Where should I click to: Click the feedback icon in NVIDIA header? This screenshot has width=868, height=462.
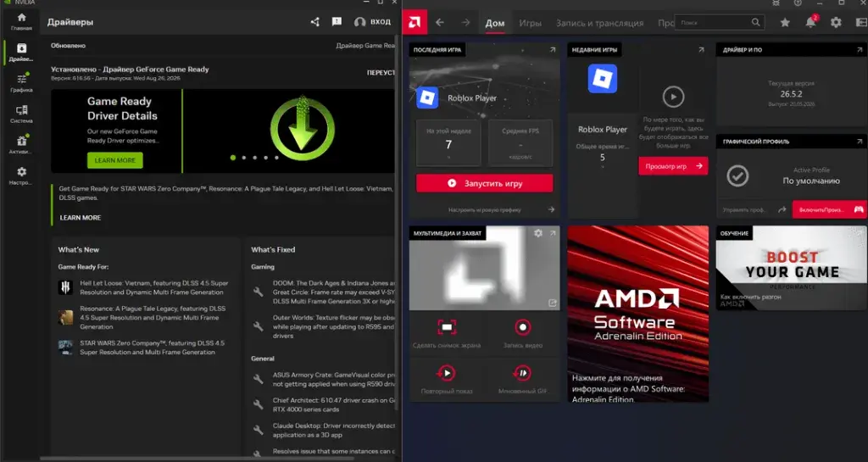[337, 22]
